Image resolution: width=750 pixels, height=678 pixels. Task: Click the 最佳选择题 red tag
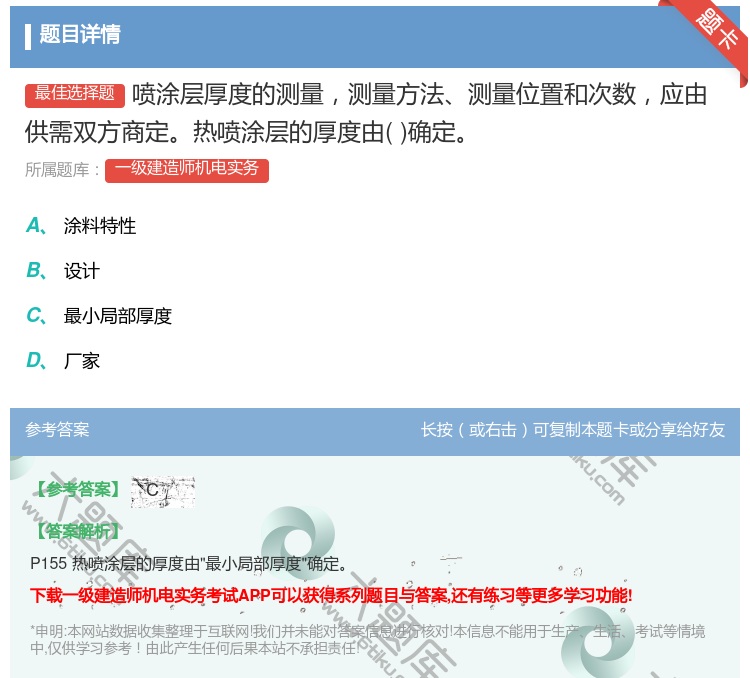click(x=75, y=94)
